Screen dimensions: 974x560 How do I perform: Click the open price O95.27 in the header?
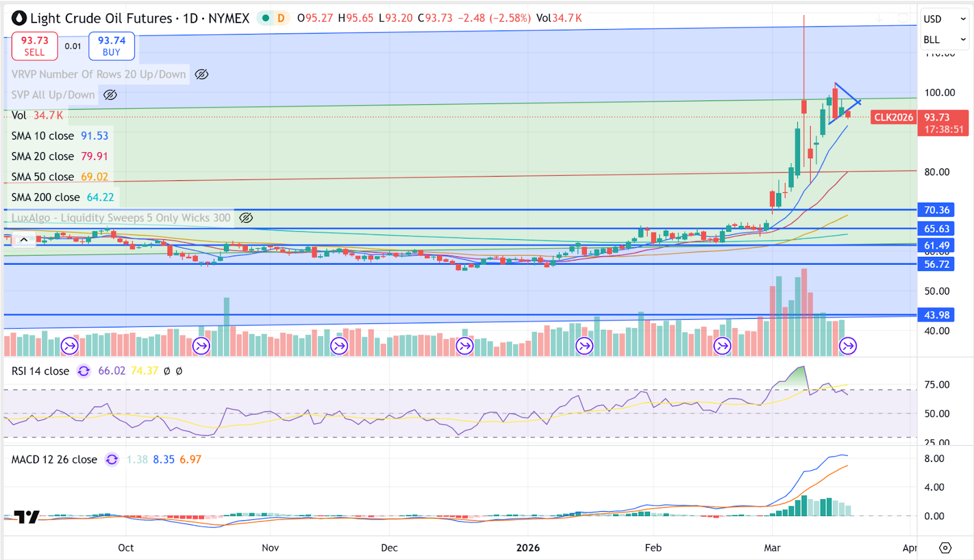315,18
